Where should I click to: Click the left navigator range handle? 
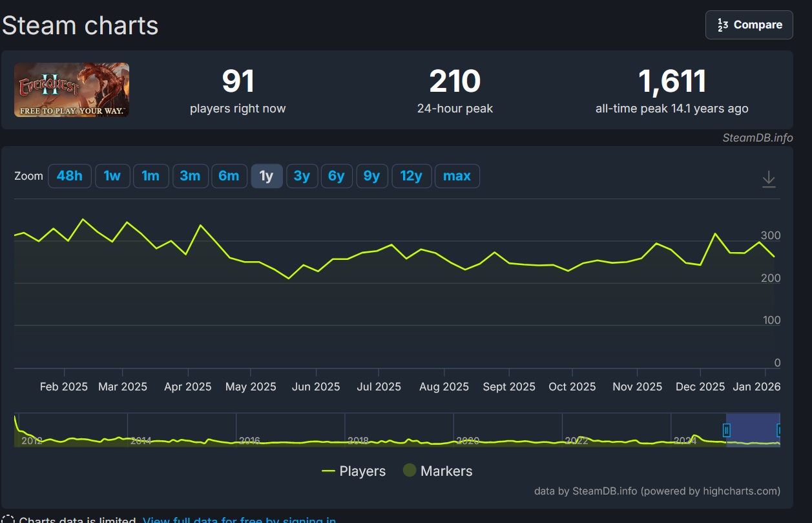pyautogui.click(x=727, y=430)
